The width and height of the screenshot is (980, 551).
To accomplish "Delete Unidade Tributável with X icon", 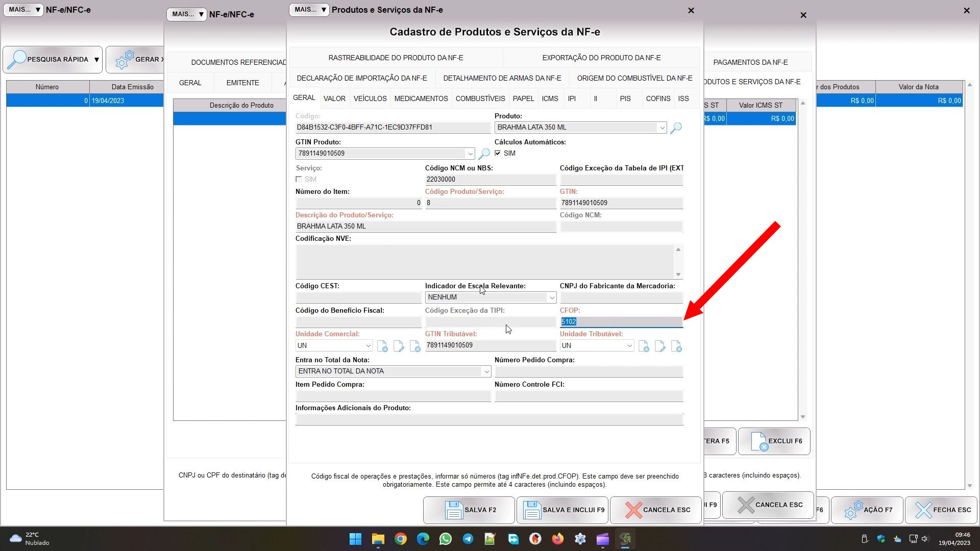I will (x=676, y=346).
